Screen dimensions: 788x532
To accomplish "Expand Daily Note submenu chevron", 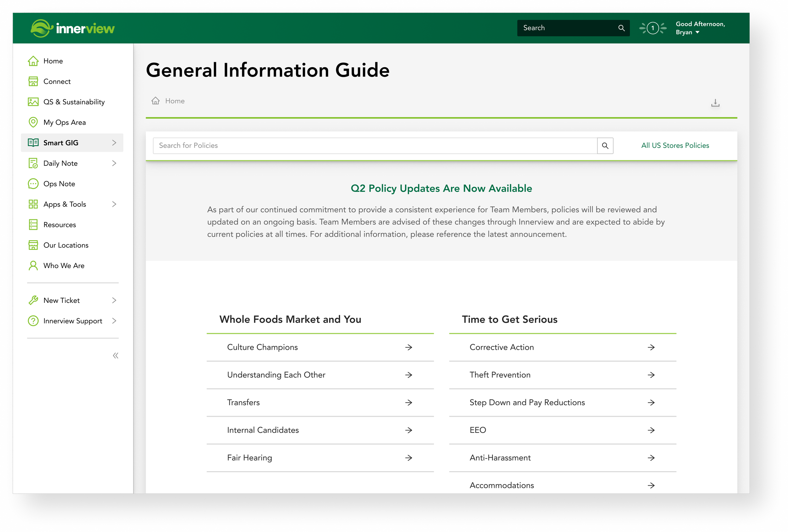I will [x=114, y=163].
